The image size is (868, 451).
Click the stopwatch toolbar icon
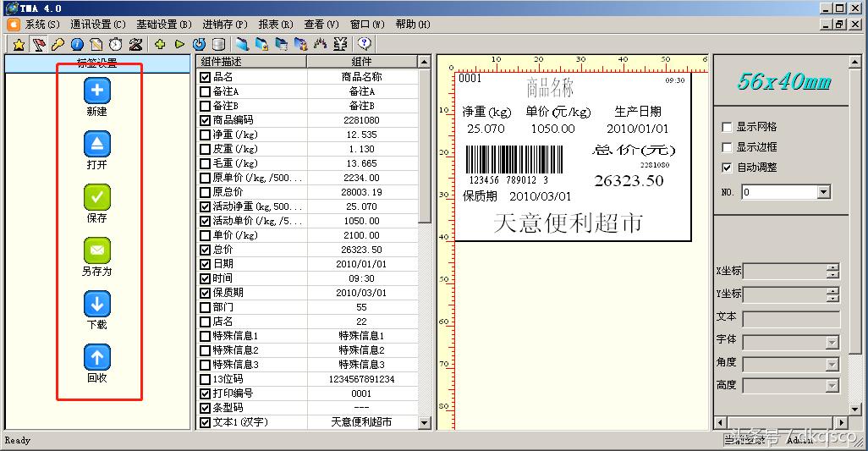(116, 44)
